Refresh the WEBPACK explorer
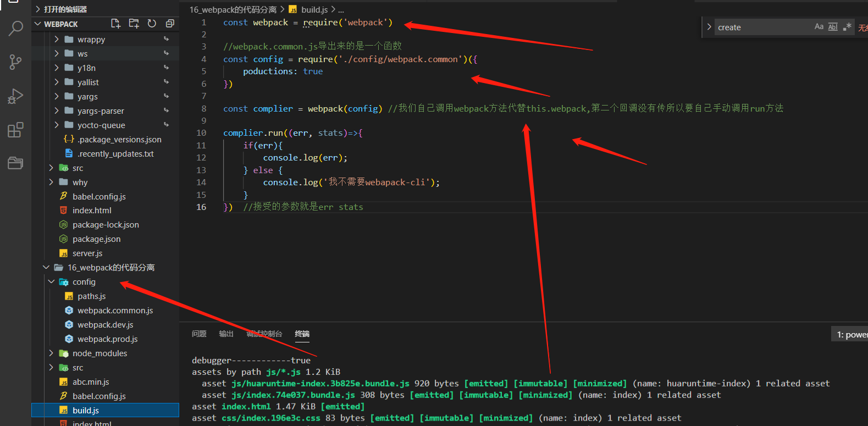 (152, 23)
